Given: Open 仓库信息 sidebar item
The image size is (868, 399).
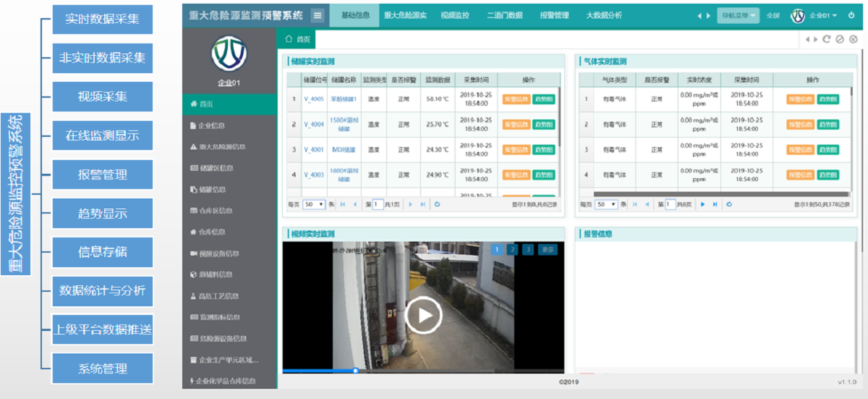Looking at the screenshot, I should point(229,232).
